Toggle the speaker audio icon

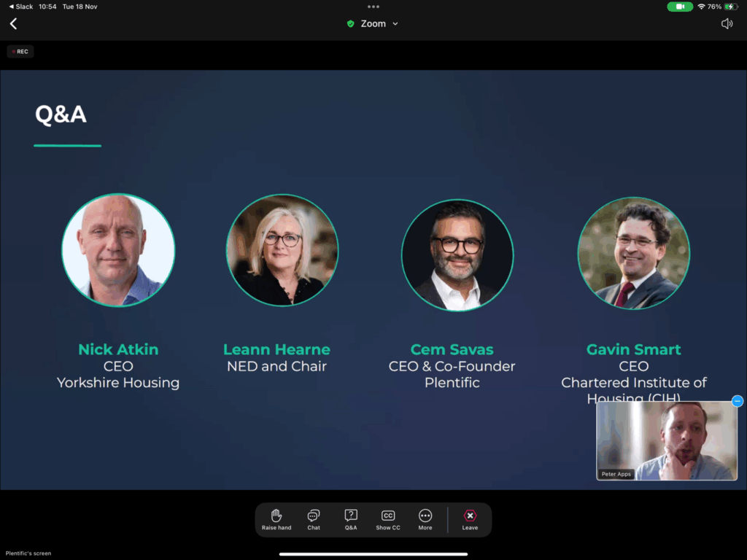pyautogui.click(x=727, y=24)
